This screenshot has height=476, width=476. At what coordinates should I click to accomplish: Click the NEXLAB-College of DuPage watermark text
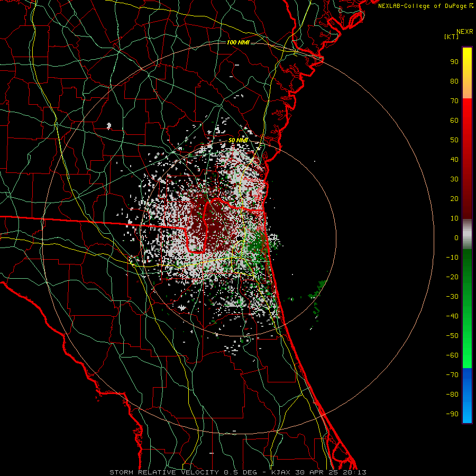(x=426, y=6)
